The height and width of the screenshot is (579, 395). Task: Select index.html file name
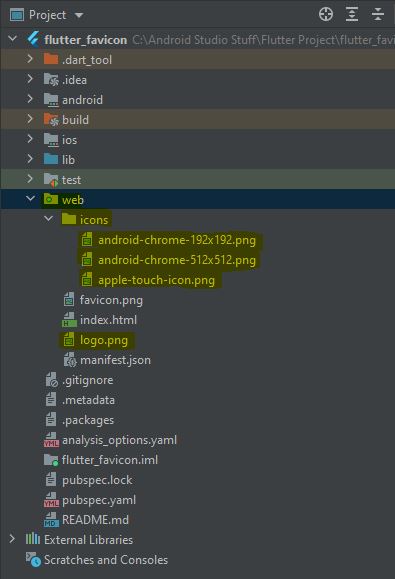tap(108, 320)
